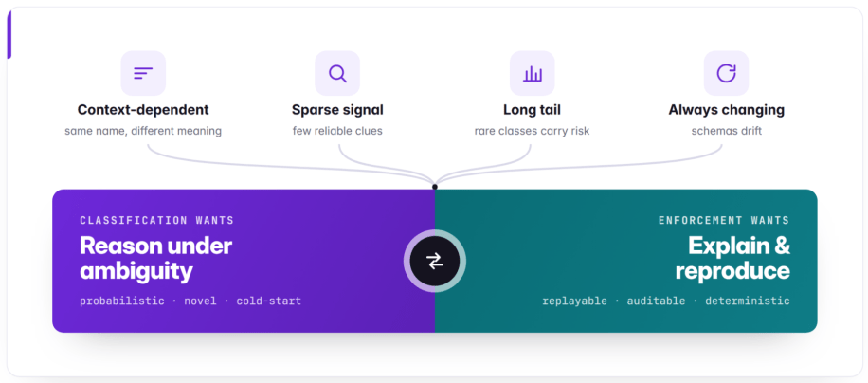Click 'few reliable clues' caption
The height and width of the screenshot is (383, 868).
click(337, 131)
